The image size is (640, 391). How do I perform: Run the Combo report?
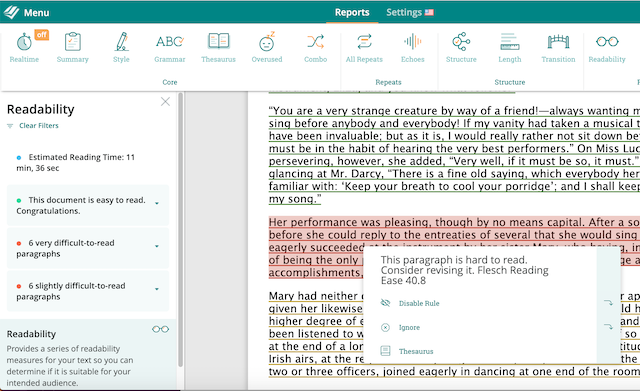(316, 47)
